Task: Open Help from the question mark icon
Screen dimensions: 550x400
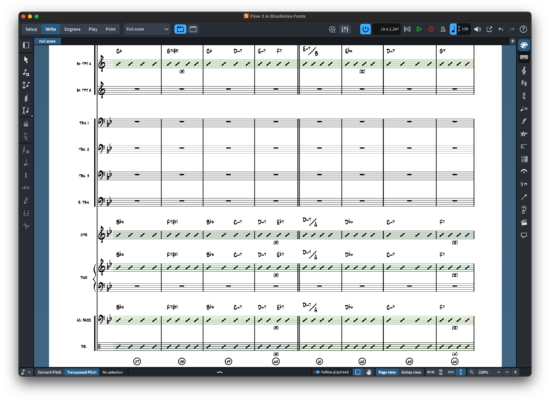Action: [523, 29]
